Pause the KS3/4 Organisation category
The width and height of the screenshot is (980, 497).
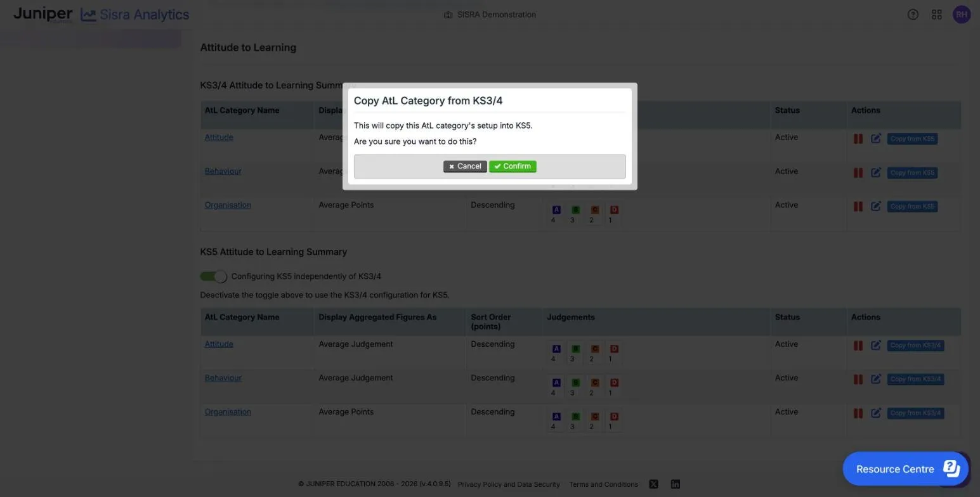(858, 206)
